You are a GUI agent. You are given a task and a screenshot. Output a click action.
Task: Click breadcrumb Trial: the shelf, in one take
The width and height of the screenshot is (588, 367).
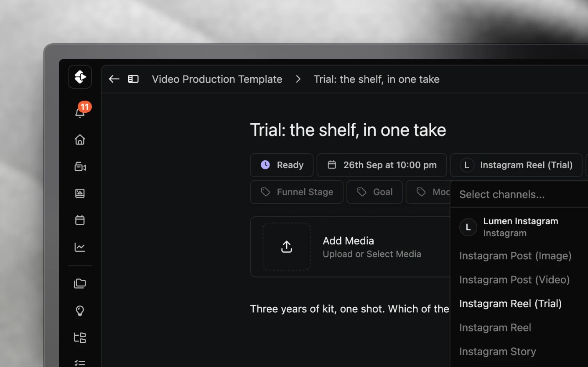coord(377,79)
